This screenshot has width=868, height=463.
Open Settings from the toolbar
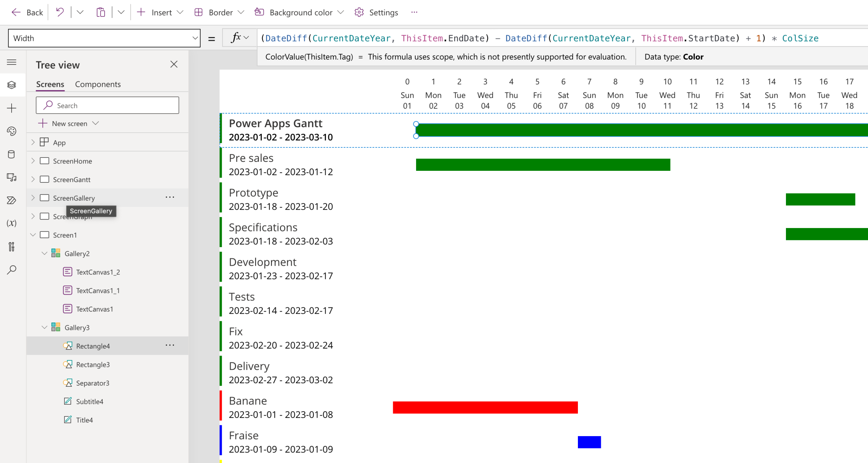pos(376,12)
